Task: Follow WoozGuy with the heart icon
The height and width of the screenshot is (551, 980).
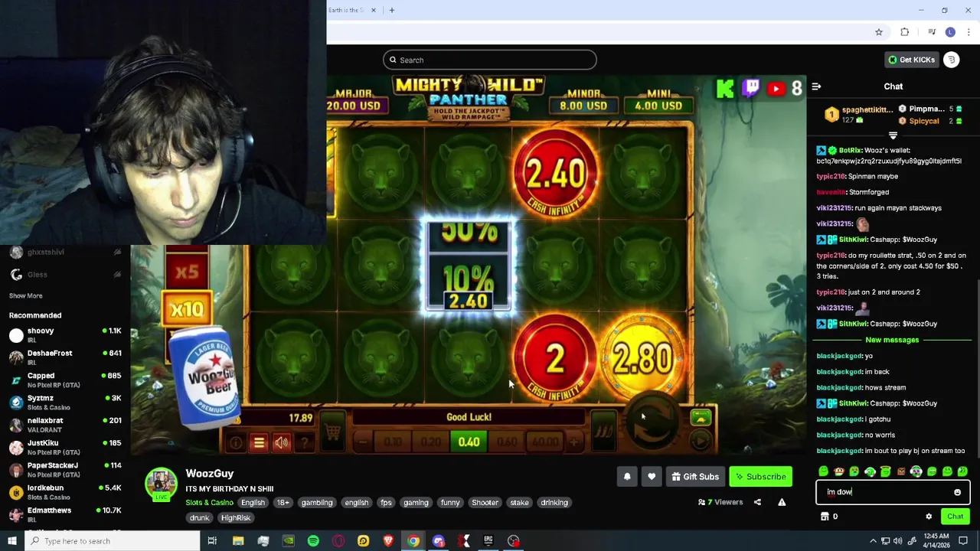Action: click(652, 477)
